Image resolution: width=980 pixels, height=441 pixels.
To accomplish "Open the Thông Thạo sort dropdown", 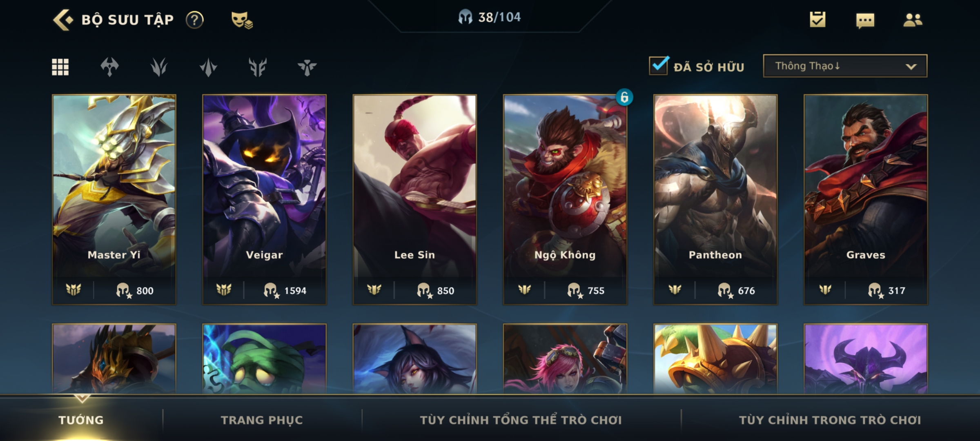I will [845, 66].
